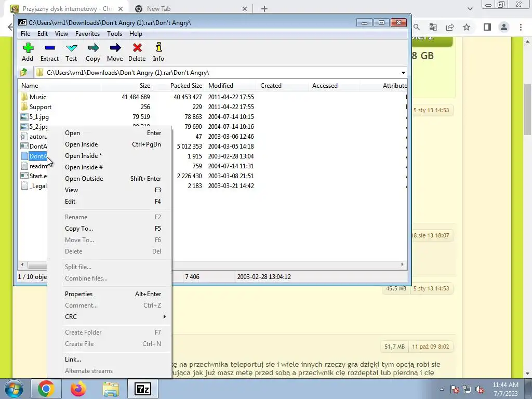Click the Created column header
This screenshot has width=532, height=399.
(283, 86)
